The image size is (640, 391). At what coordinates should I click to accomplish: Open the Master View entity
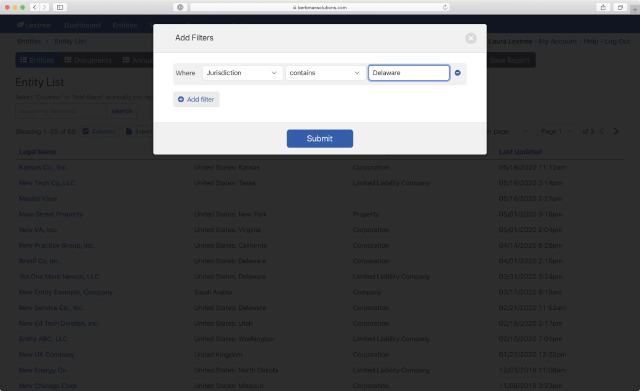(38, 198)
